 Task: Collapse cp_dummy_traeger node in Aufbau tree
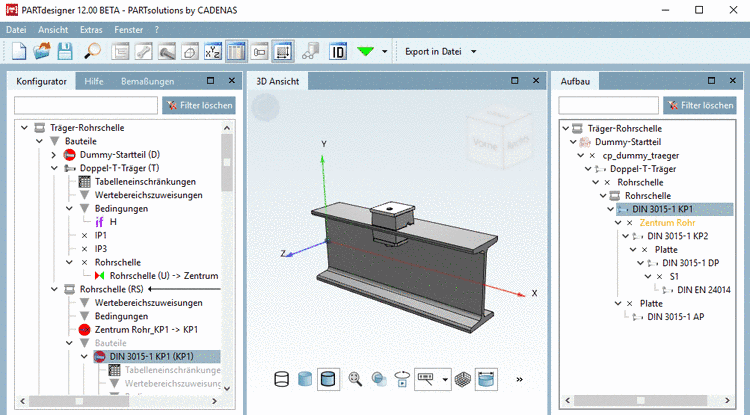click(x=581, y=155)
